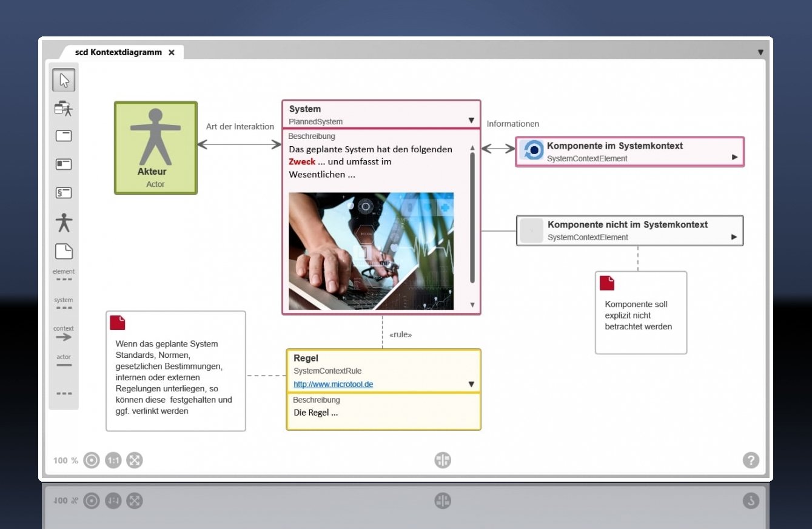Click the 'SystemContextRule' type label

click(328, 371)
